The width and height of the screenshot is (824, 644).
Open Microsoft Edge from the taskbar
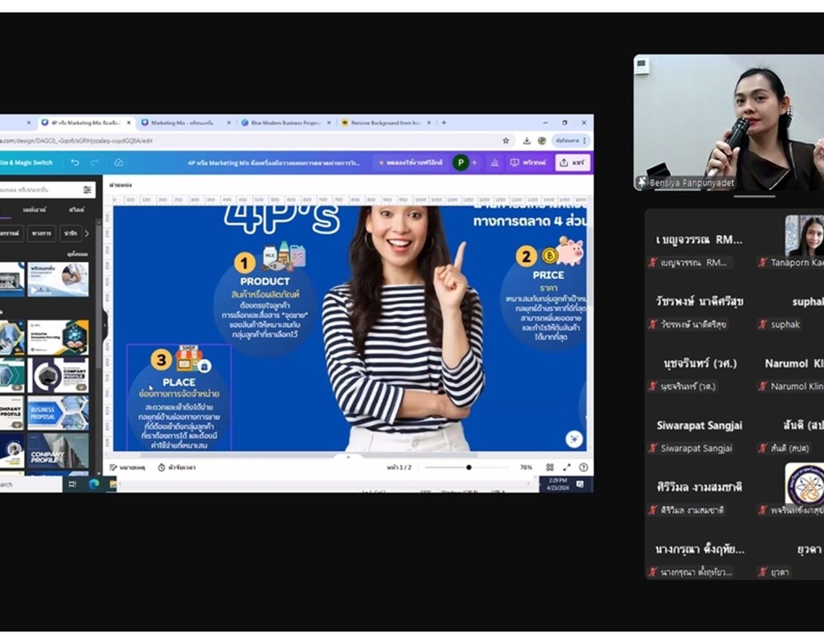94,484
